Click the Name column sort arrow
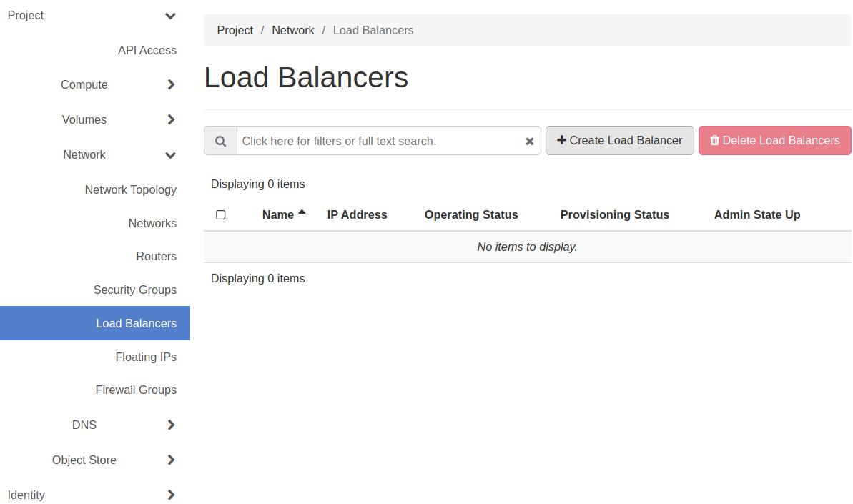 click(x=302, y=213)
